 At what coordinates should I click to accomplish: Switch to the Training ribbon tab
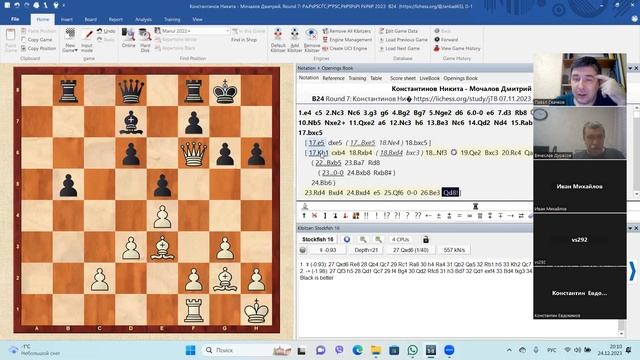point(172,19)
